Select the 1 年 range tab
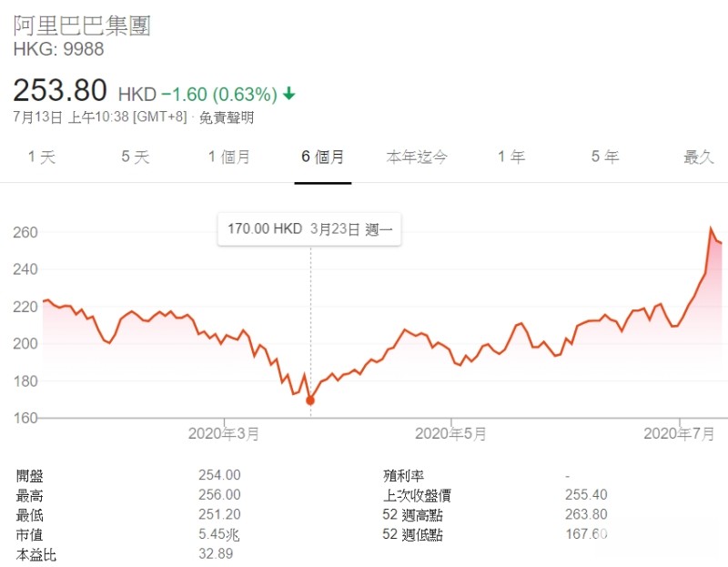This screenshot has height=567, width=728. 511,157
